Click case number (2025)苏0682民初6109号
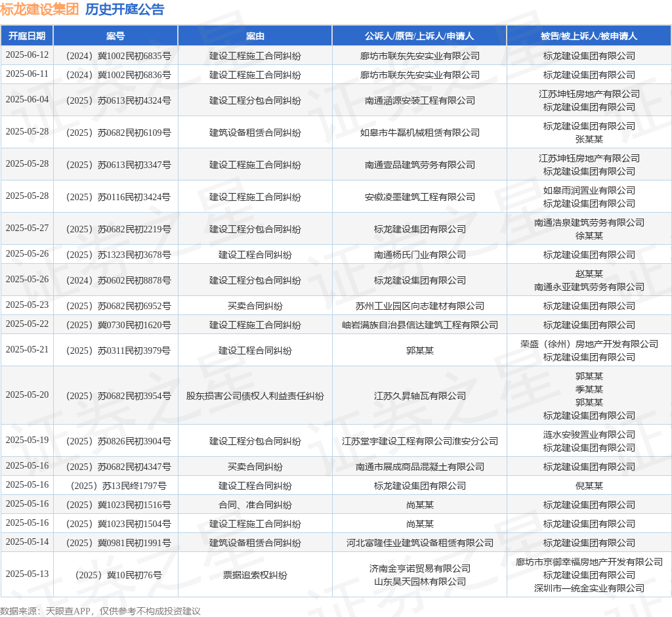Viewport: 672px width, 617px height. [118, 133]
